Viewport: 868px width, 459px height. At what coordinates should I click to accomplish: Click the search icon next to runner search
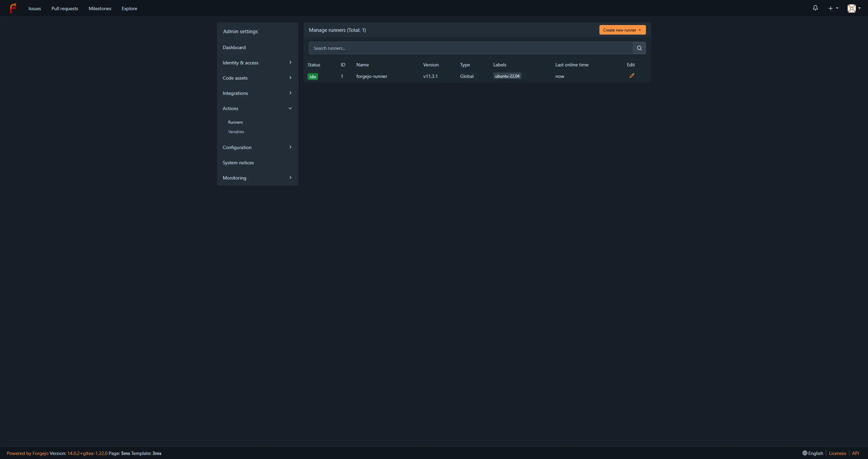[639, 48]
